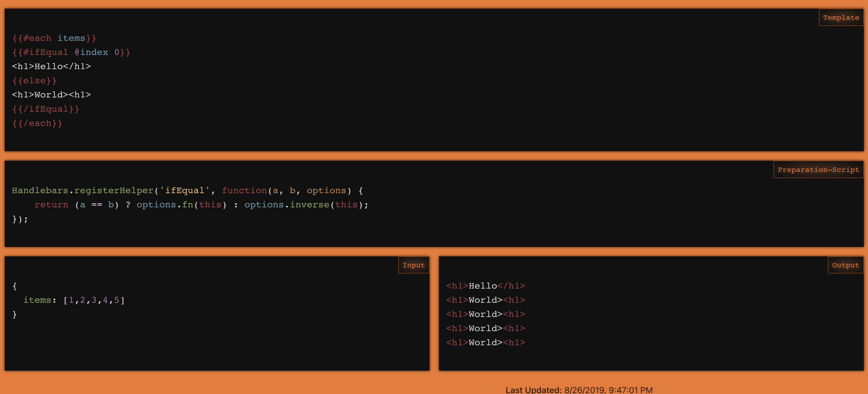
Task: Click last <h1>World><h1> output line
Action: [486, 343]
